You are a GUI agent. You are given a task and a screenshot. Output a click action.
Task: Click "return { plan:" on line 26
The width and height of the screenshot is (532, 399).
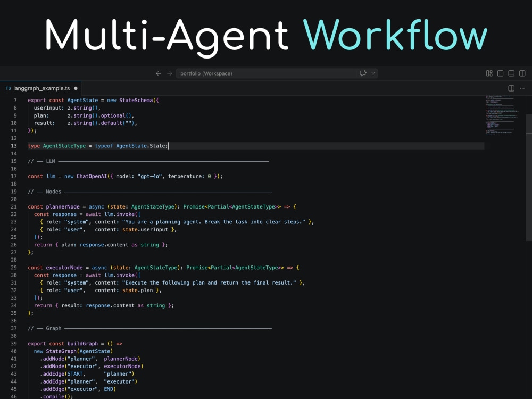click(x=55, y=245)
